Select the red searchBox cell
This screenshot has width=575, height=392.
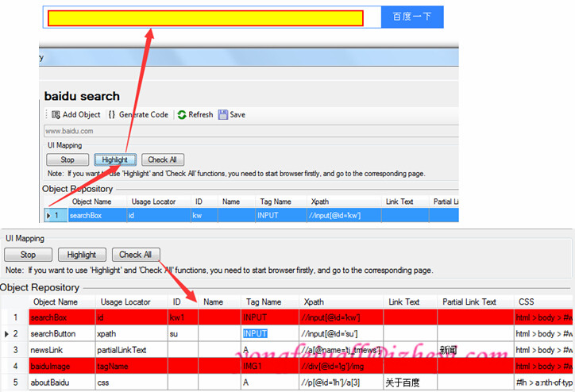pos(62,317)
